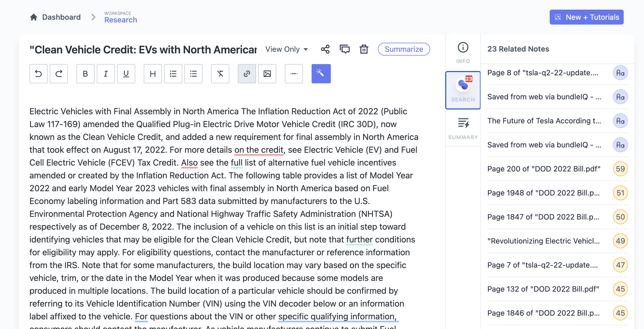
Task: Go to Research workspace link
Action: click(121, 20)
